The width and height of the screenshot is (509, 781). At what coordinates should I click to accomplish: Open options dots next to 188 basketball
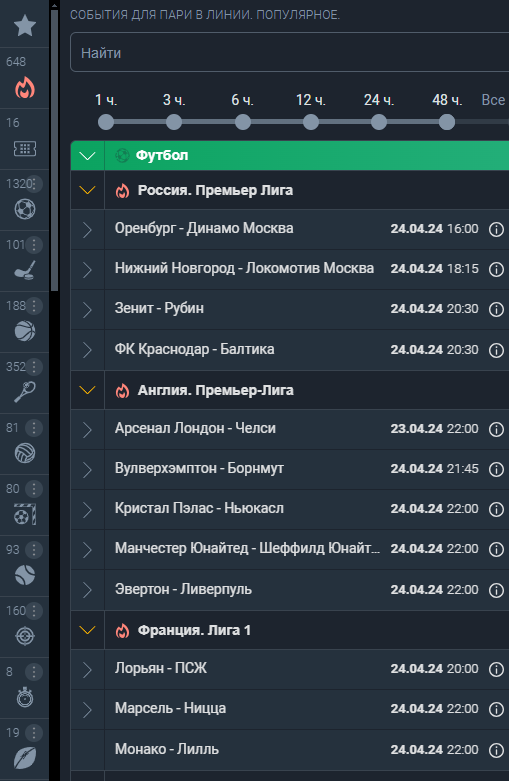click(34, 305)
